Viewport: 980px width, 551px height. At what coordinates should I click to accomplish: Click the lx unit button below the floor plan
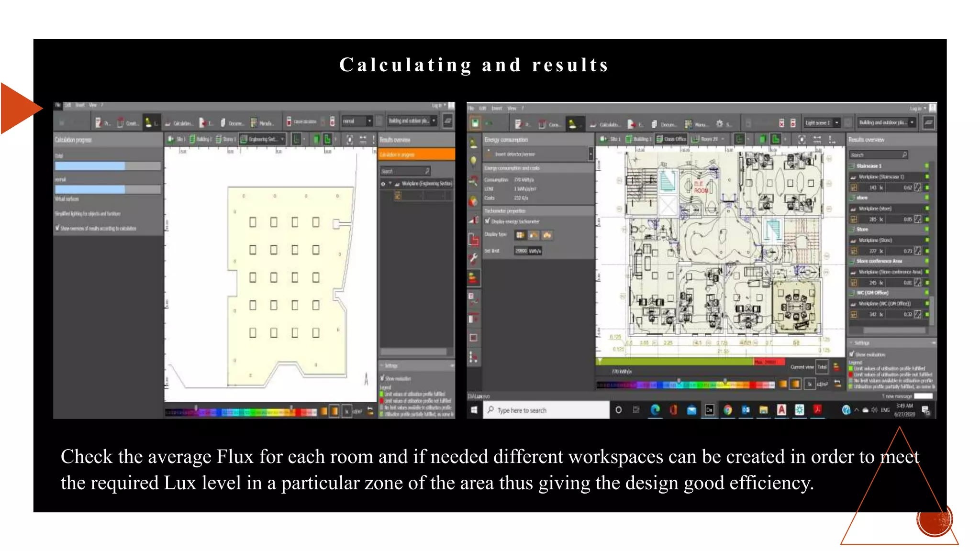point(810,384)
